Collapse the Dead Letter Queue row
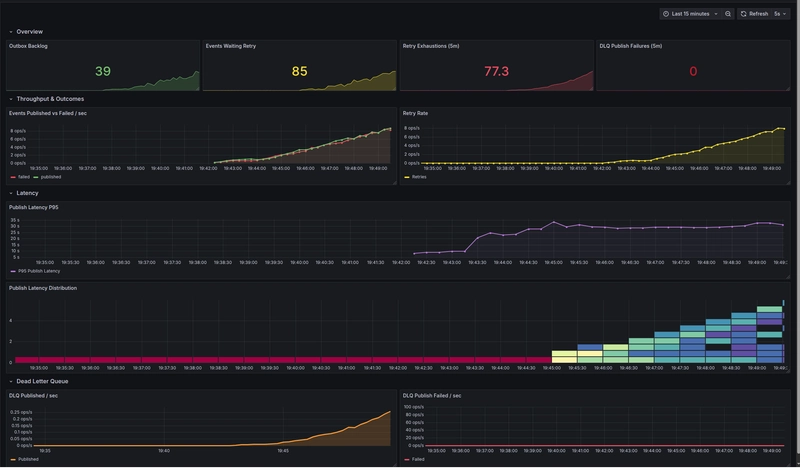Screen dimensions: 800x471 pyautogui.click(x=10, y=381)
